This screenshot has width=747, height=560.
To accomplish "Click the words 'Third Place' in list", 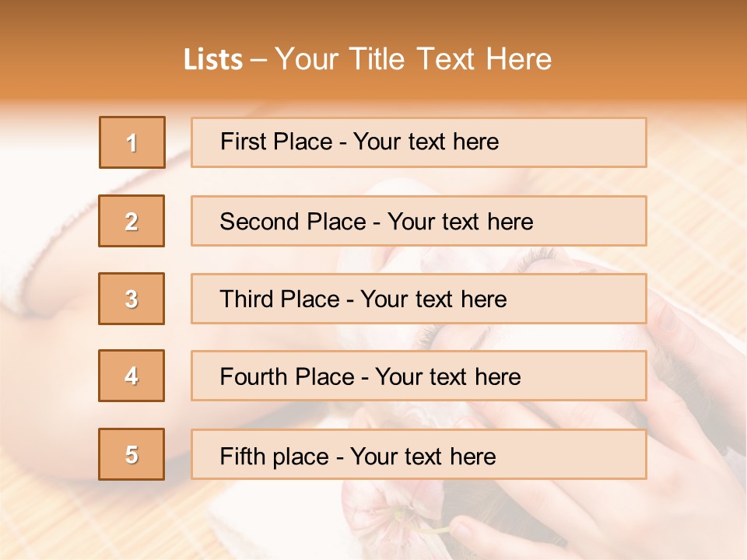I will (279, 299).
